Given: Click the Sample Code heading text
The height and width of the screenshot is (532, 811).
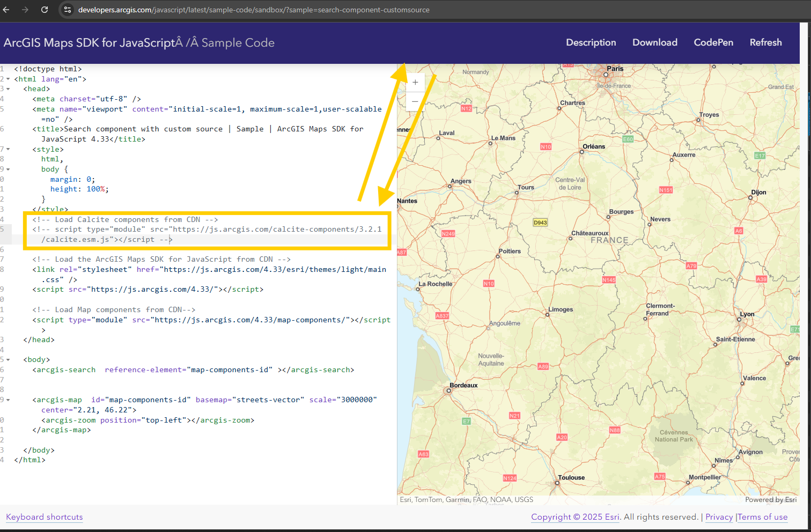Looking at the screenshot, I should click(x=238, y=43).
